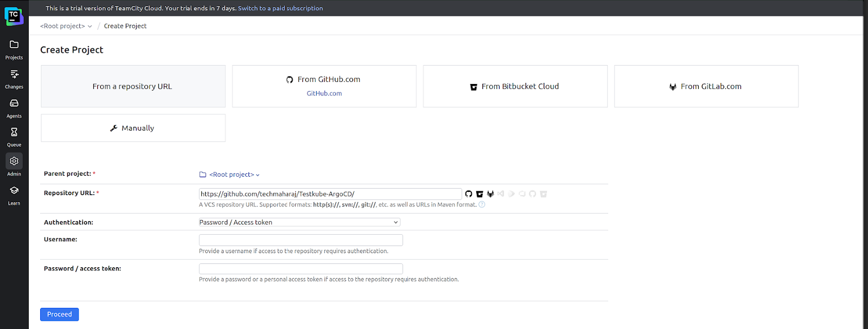Go to Agents in the sidebar
The height and width of the screenshot is (329, 868).
tap(14, 108)
